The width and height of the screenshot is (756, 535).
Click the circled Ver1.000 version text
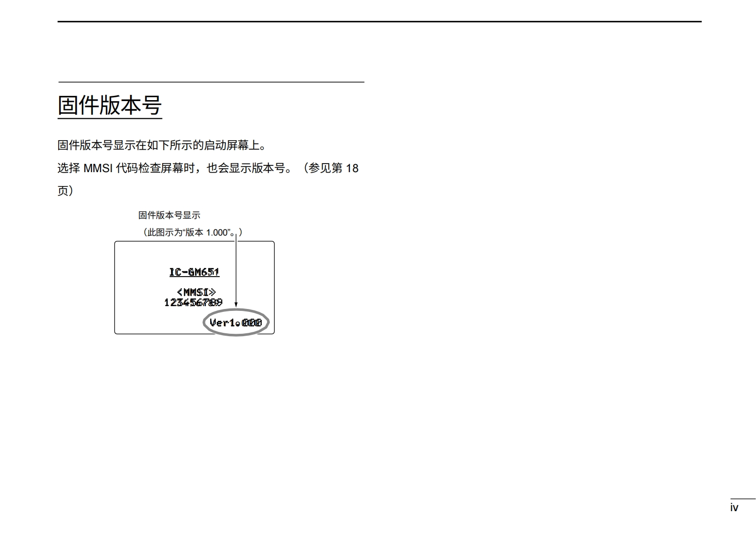pos(236,323)
